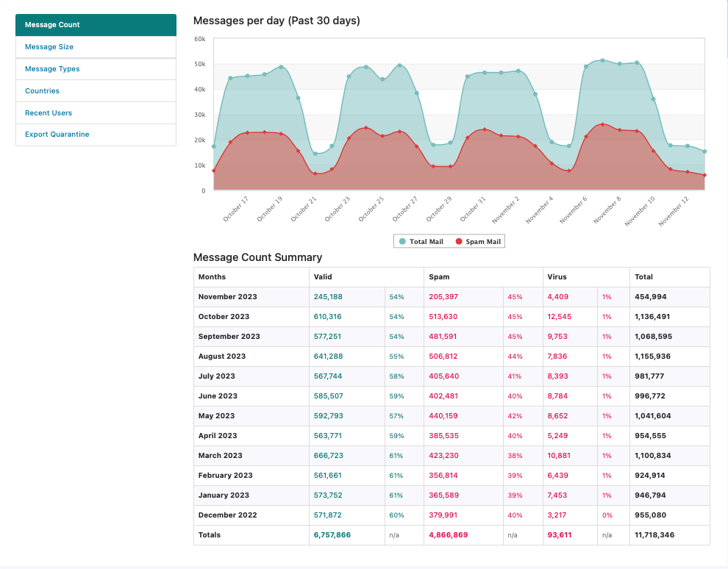Select the January 2023 row label
This screenshot has height=569, width=728.
click(224, 495)
